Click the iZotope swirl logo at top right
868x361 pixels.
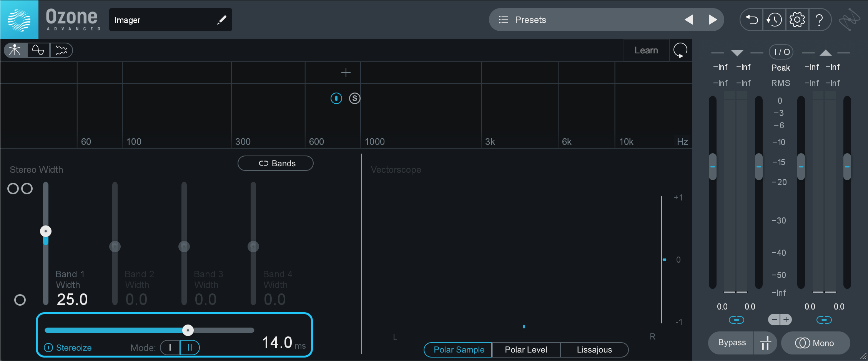(850, 20)
